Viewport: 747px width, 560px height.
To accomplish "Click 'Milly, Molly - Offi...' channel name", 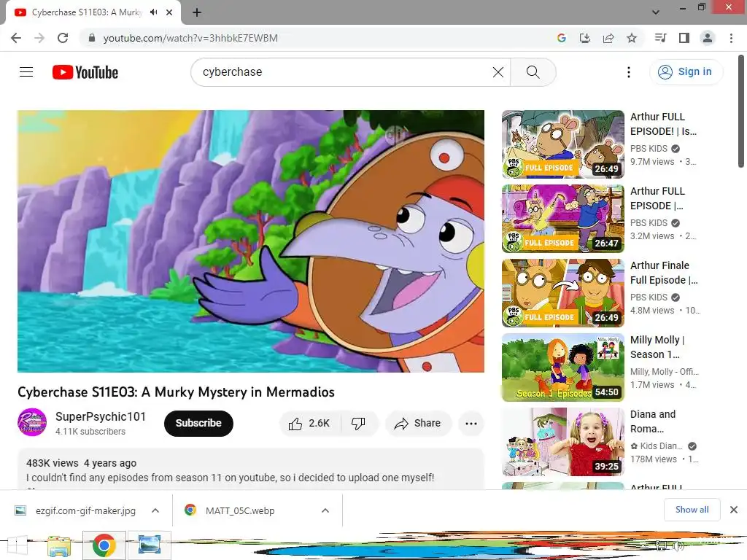I will coord(665,372).
